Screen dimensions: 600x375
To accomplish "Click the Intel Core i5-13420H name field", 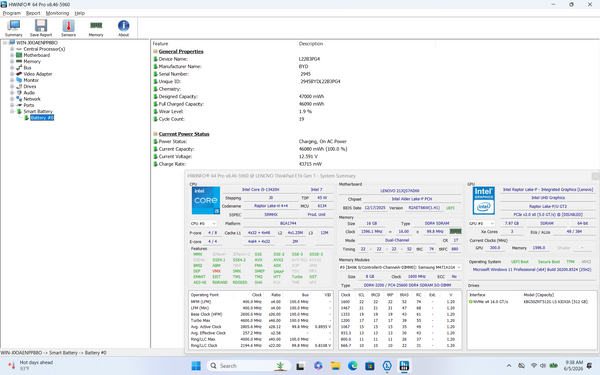I will (260, 189).
